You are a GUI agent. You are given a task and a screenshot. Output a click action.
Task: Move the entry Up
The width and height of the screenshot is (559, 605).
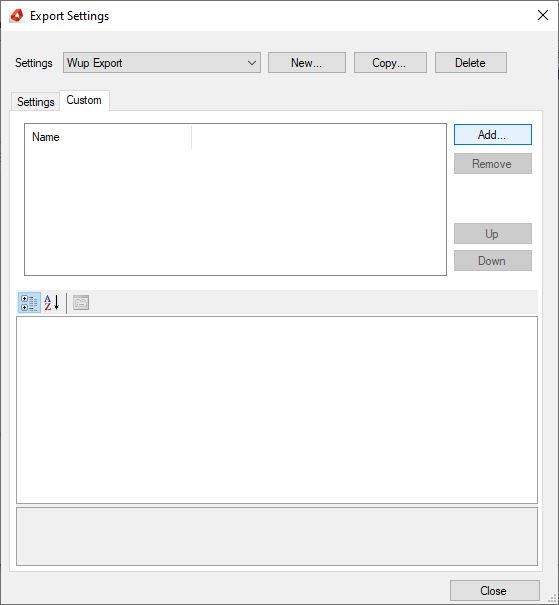point(493,233)
